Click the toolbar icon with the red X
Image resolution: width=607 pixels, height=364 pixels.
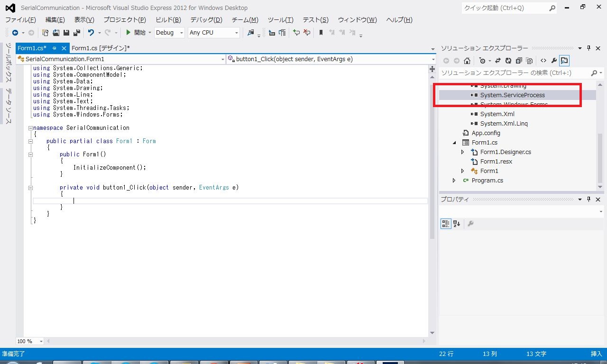pos(307,33)
